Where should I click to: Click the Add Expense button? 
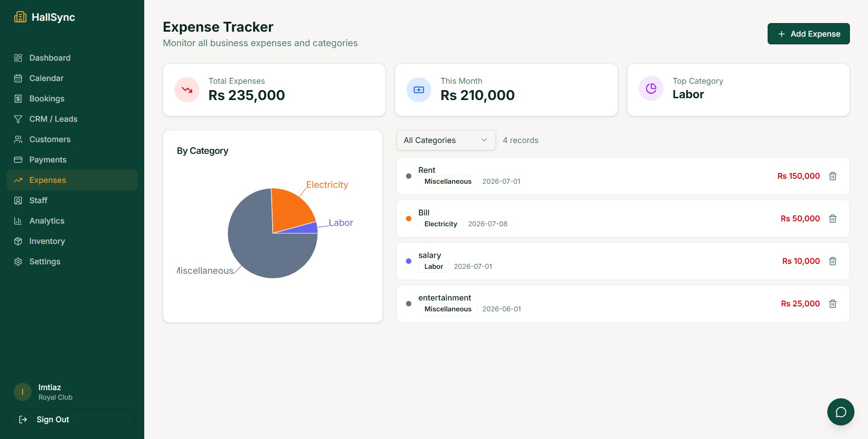point(808,34)
